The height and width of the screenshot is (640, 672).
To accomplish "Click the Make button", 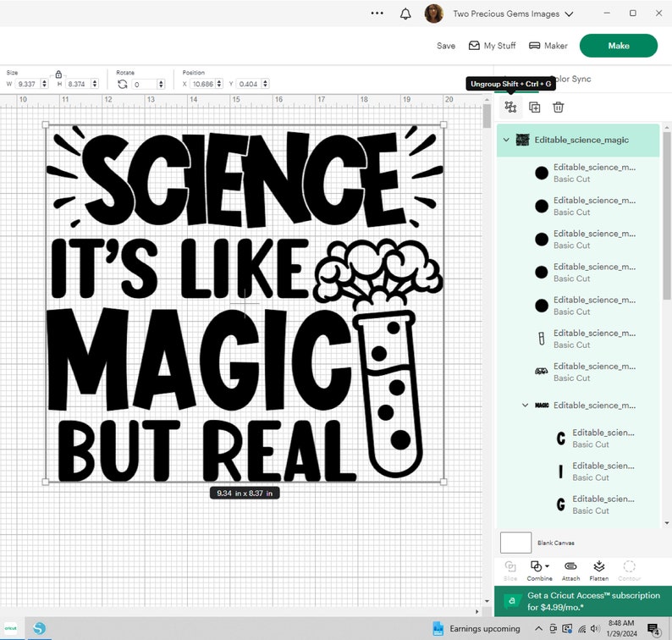I will (x=619, y=46).
